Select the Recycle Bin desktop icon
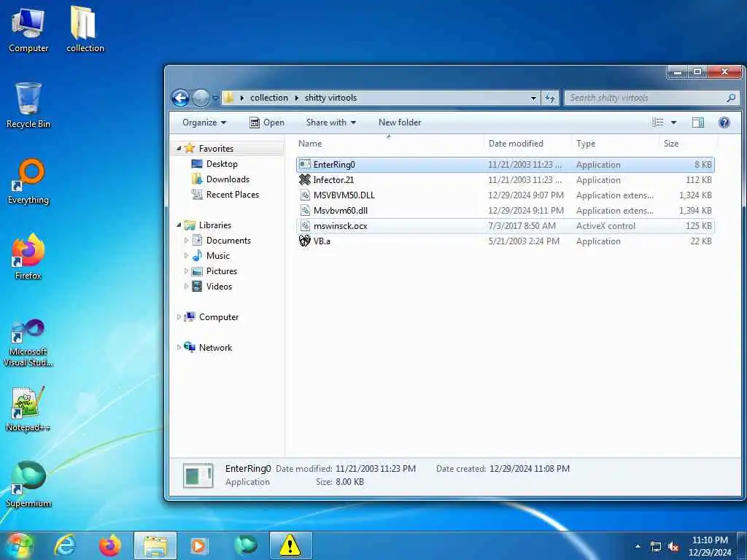The height and width of the screenshot is (560, 747). [28, 105]
